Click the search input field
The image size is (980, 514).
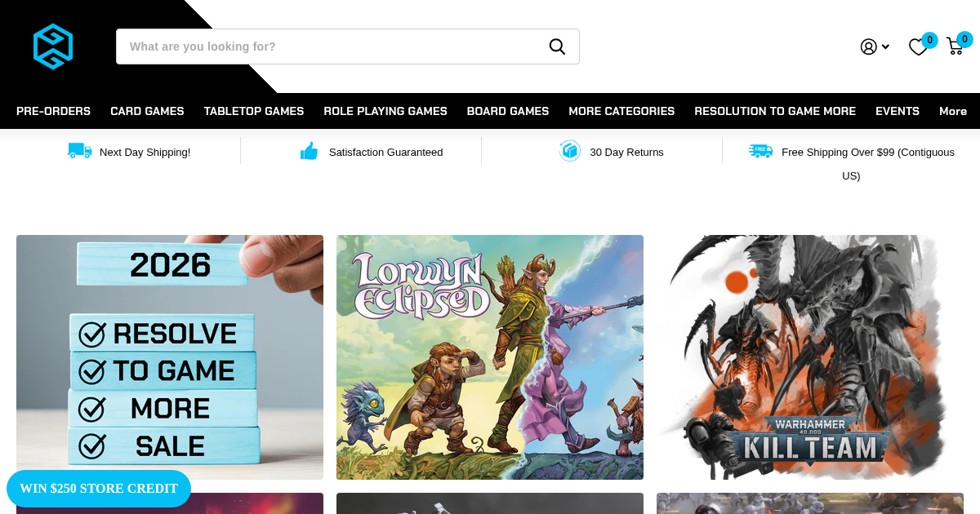pos(327,47)
